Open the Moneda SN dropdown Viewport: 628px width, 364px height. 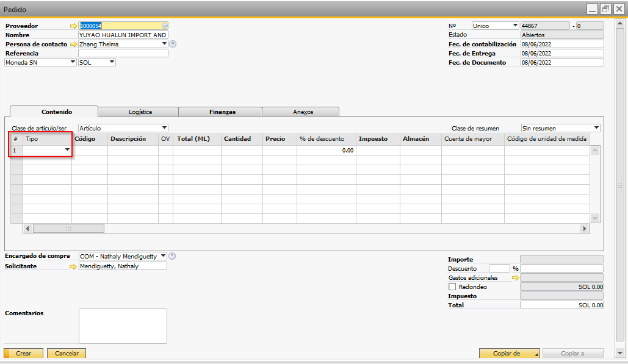click(x=73, y=62)
